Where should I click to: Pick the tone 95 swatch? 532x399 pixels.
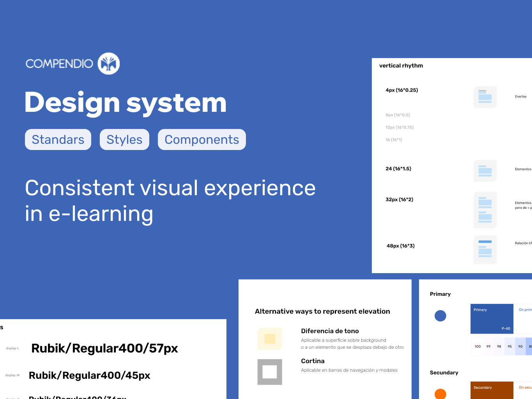point(510,346)
